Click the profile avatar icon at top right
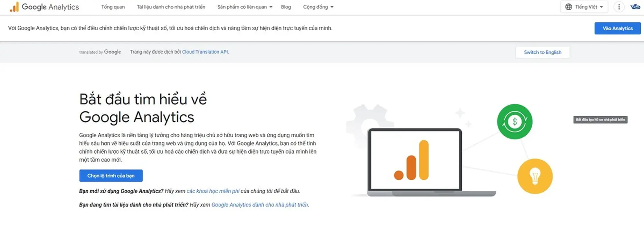 coord(635,7)
